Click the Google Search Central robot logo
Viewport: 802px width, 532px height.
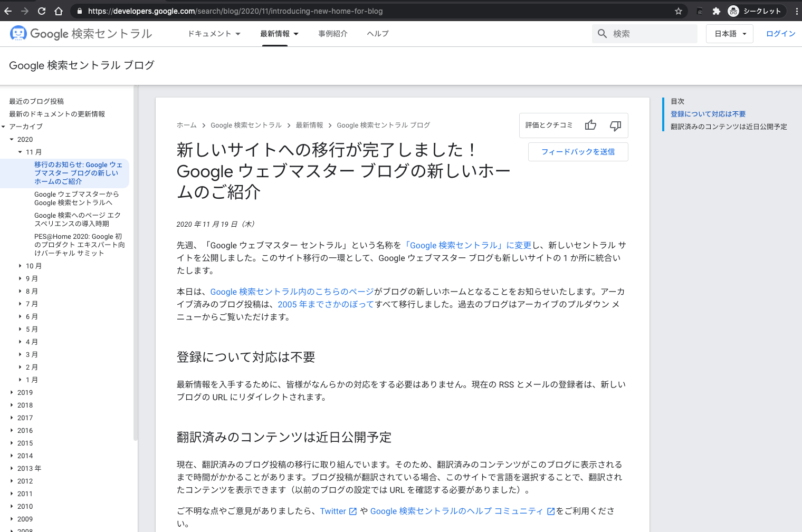(x=18, y=33)
